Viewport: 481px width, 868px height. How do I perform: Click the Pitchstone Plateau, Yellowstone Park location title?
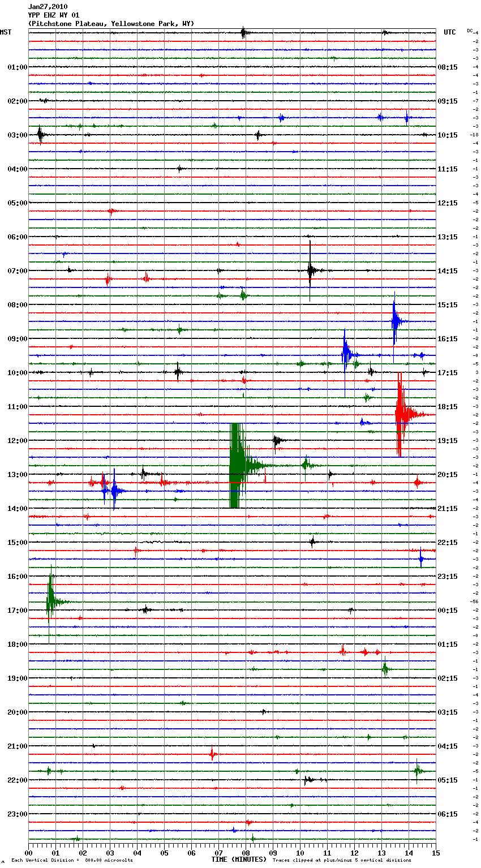coord(111,24)
